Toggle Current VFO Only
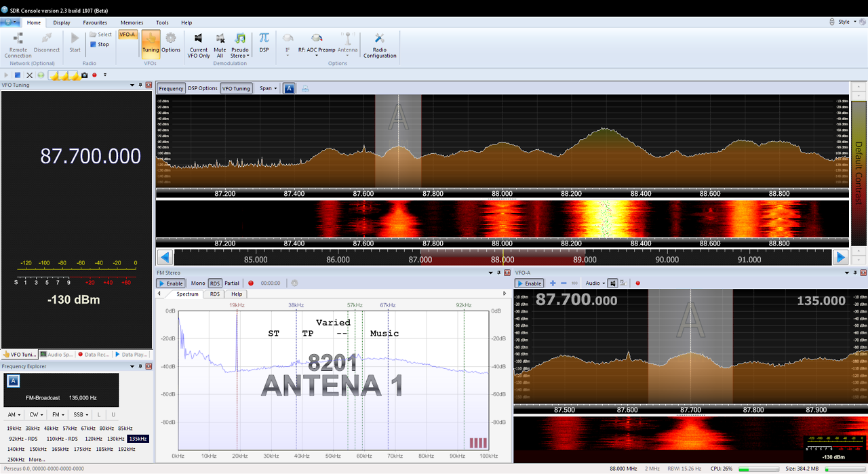868x474 pixels. [x=199, y=45]
